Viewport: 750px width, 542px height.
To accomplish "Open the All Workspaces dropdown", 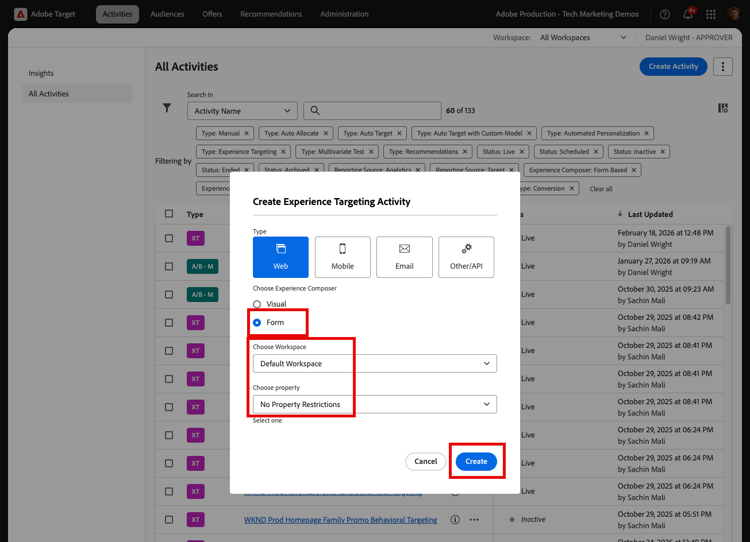I will click(583, 37).
